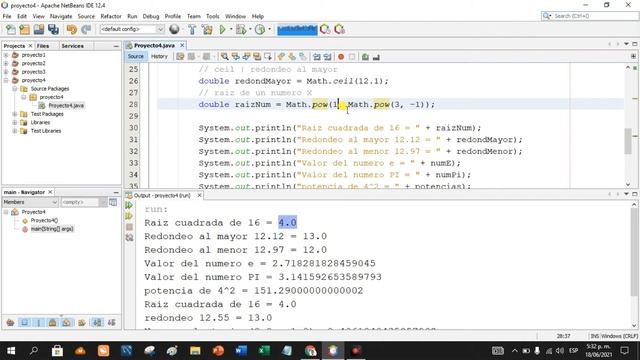The width and height of the screenshot is (640, 360).
Task: Click the Redo toolbar icon
Action: tap(86, 29)
